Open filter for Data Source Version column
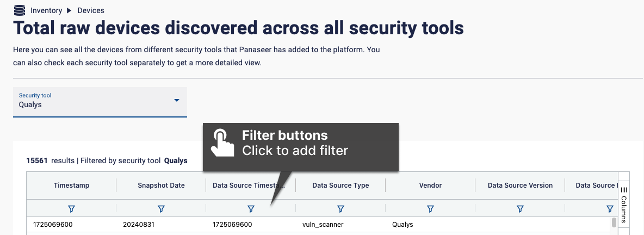Viewport: 644px width, 235px height. click(520, 209)
